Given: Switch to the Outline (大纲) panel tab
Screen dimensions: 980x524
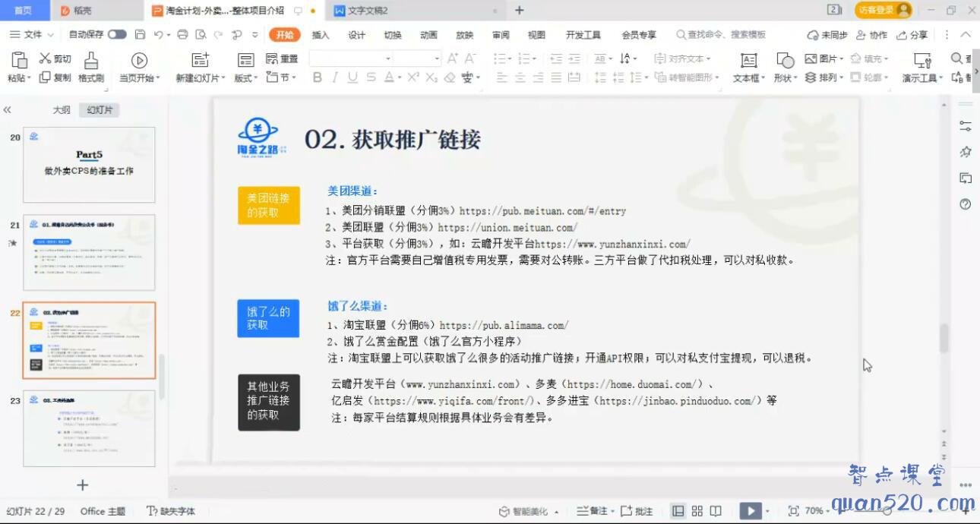Looking at the screenshot, I should (62, 110).
